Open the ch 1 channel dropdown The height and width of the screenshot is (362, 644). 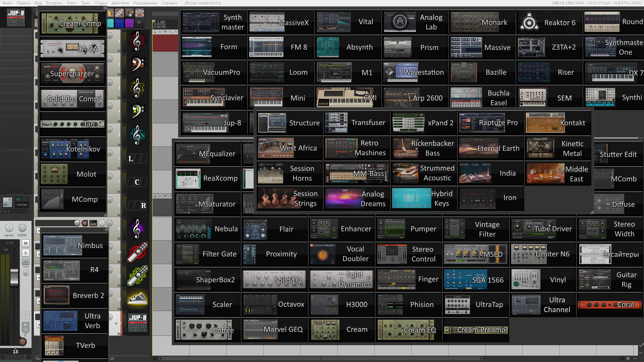coord(15,212)
